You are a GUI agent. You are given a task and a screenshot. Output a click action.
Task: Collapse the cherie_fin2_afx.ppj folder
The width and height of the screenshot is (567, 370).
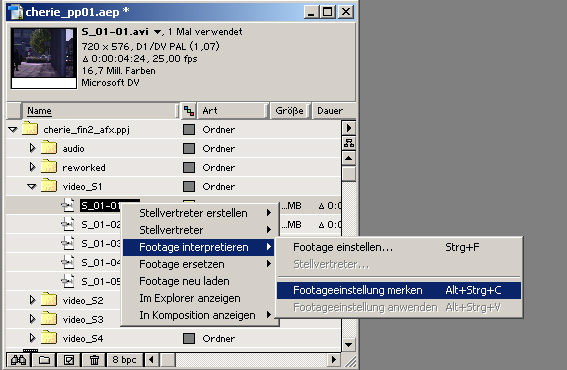[x=13, y=129]
